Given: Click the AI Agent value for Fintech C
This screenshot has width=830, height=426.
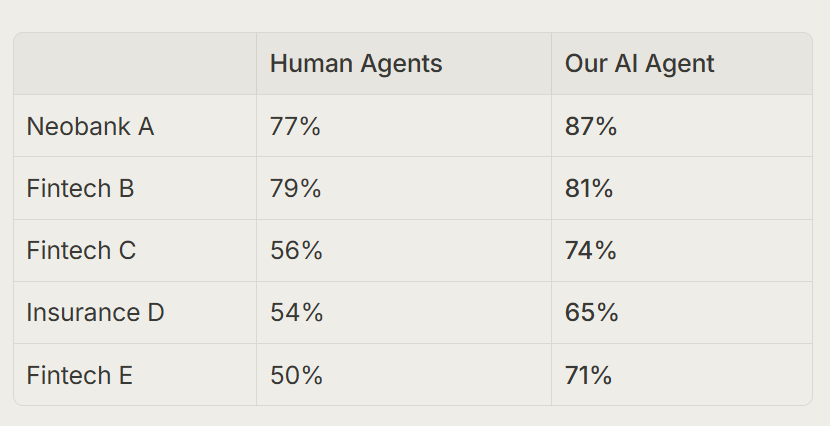Looking at the screenshot, I should click(x=682, y=250).
